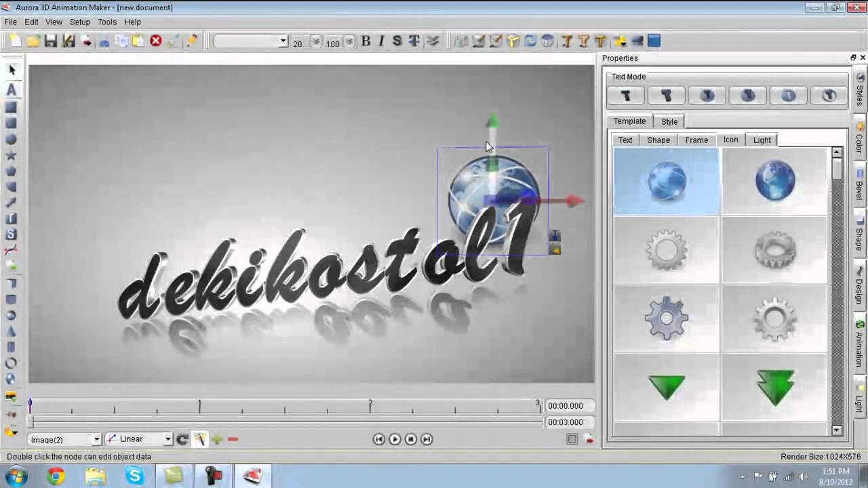The width and height of the screenshot is (868, 488).
Task: Choose the first Text Mode button
Action: [x=626, y=96]
